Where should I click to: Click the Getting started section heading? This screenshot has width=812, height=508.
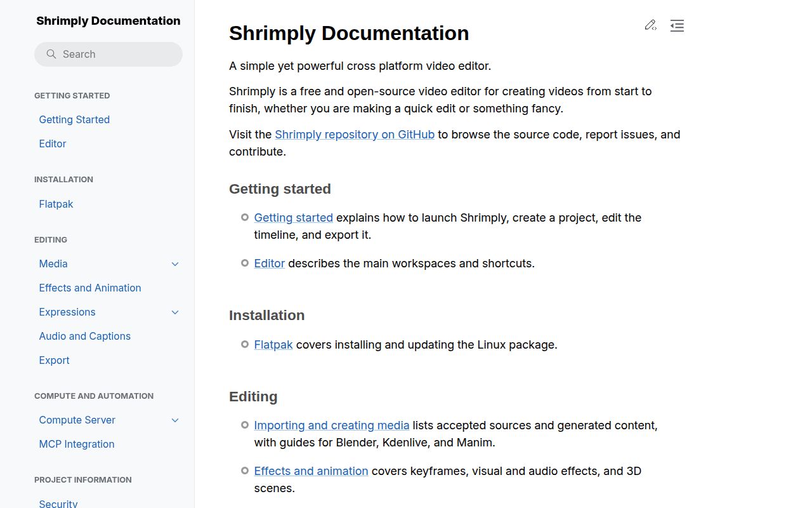click(x=280, y=189)
